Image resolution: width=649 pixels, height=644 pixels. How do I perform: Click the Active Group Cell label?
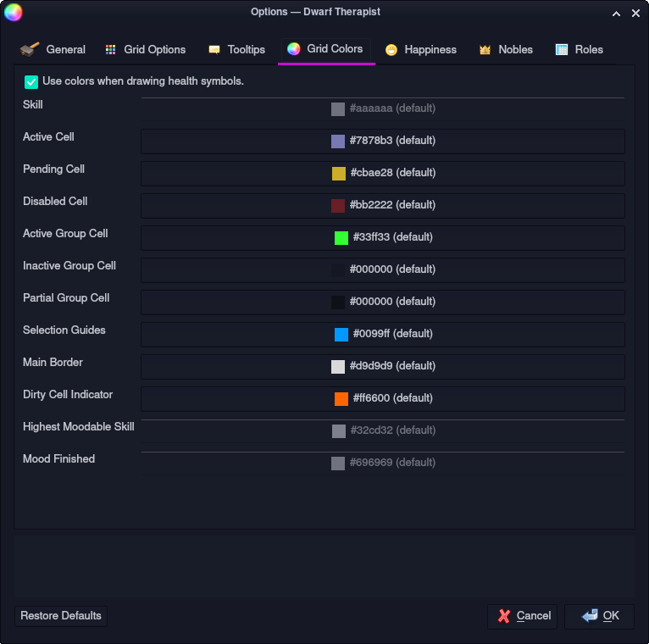65,234
